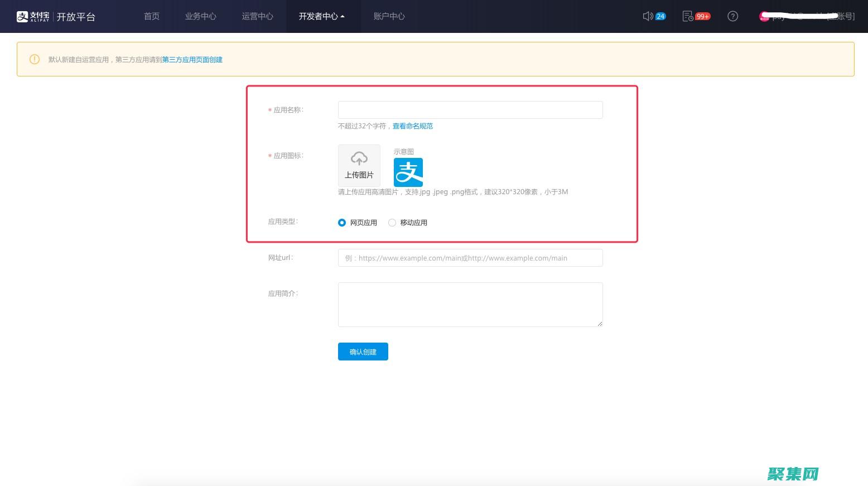Image resolution: width=868 pixels, height=486 pixels.
Task: Click the cloud upload image icon
Action: click(x=359, y=160)
